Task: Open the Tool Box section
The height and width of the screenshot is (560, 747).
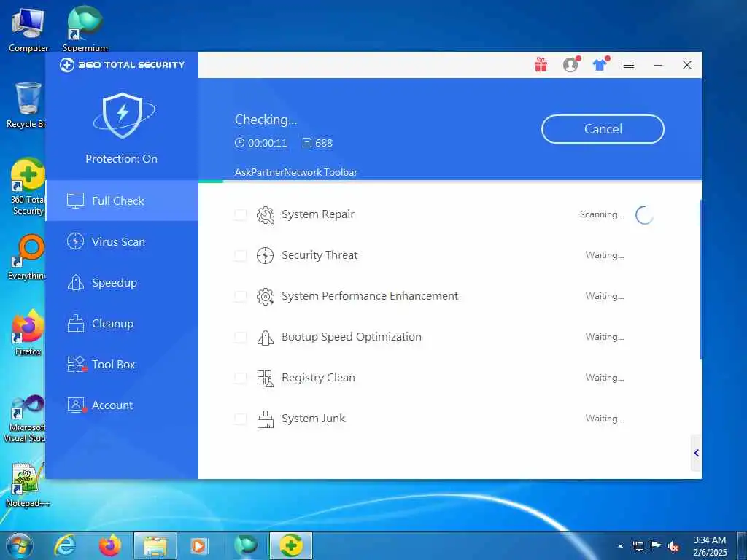Action: pos(122,365)
